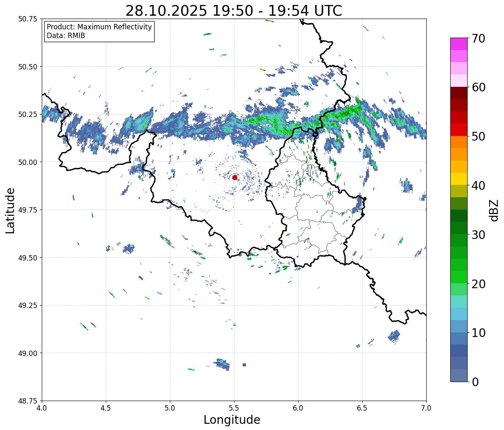504x430 pixels.
Task: Click the y-axis tick label 49.25
Action: 28,306
